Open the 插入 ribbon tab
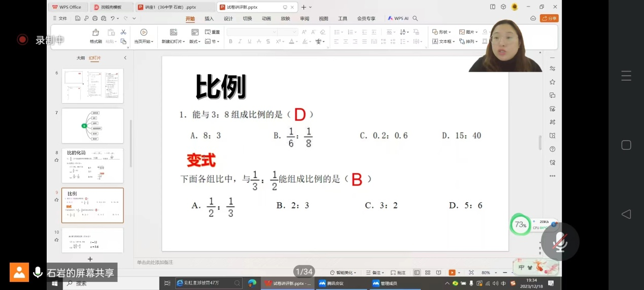 209,18
